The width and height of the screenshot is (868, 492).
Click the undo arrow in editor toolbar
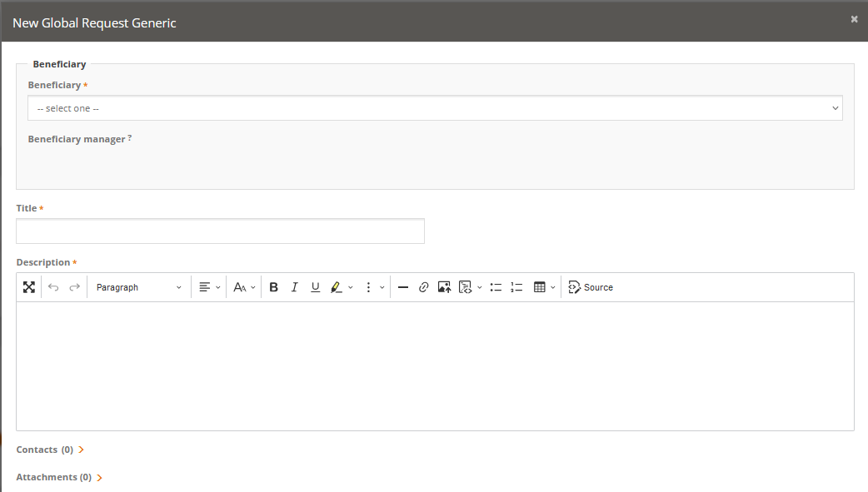click(53, 287)
